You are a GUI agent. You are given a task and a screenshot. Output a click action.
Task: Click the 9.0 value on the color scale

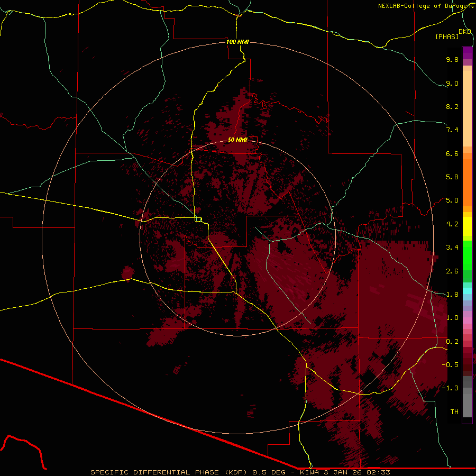point(452,83)
